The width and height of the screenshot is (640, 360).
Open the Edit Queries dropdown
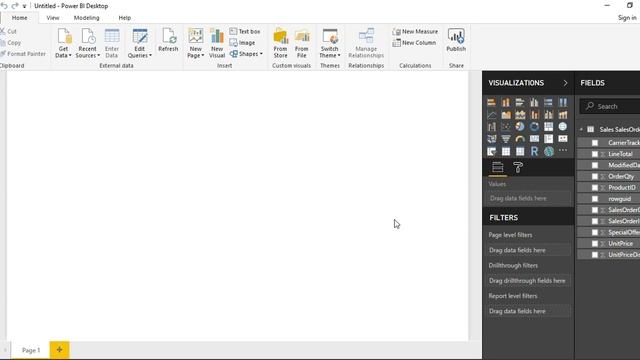tap(140, 43)
